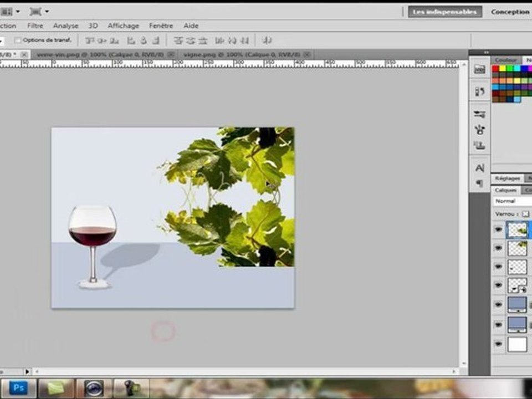Open the Clone Source panel icon in dock
This screenshot has width=532, height=399.
click(479, 146)
